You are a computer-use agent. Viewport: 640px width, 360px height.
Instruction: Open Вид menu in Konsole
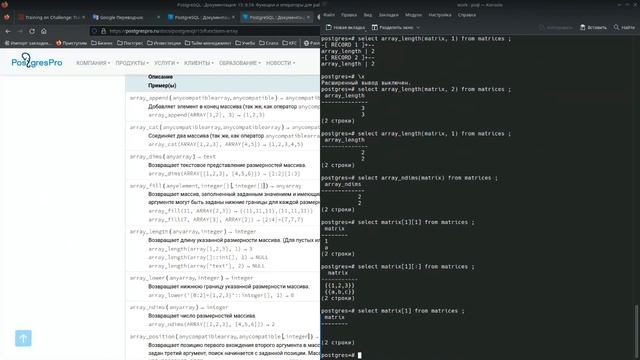(x=368, y=15)
